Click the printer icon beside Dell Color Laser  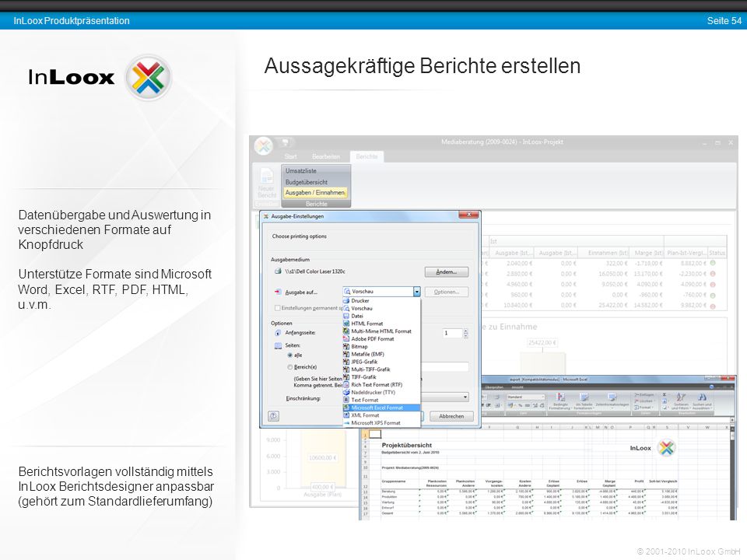[278, 271]
